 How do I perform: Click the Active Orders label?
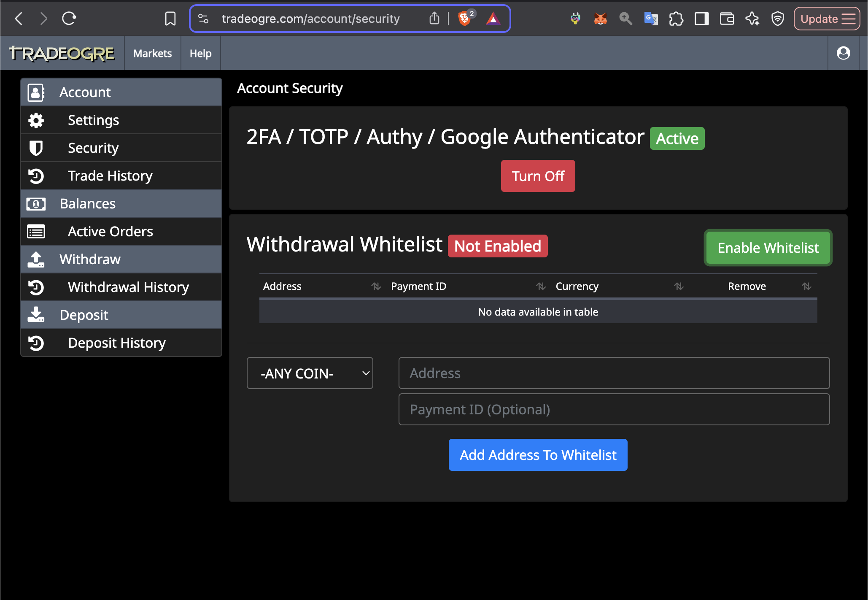(x=111, y=232)
